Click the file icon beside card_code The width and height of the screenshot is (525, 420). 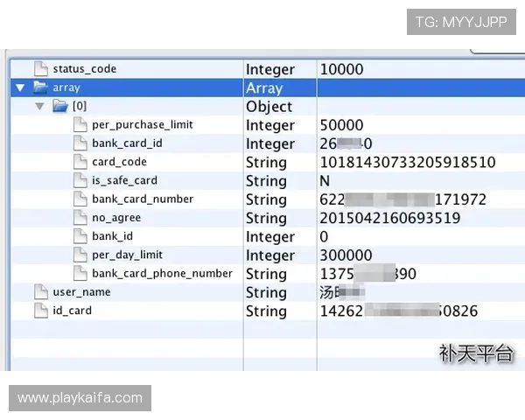80,162
